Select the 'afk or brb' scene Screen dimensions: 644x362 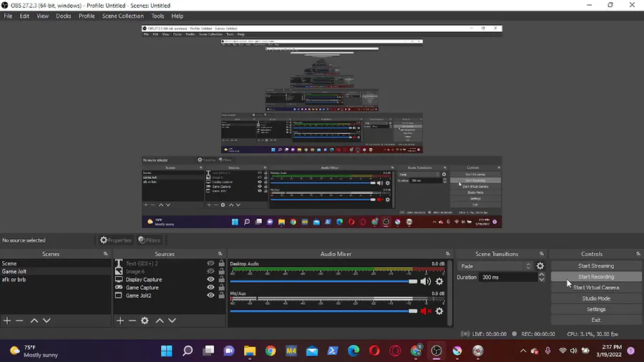(x=55, y=280)
